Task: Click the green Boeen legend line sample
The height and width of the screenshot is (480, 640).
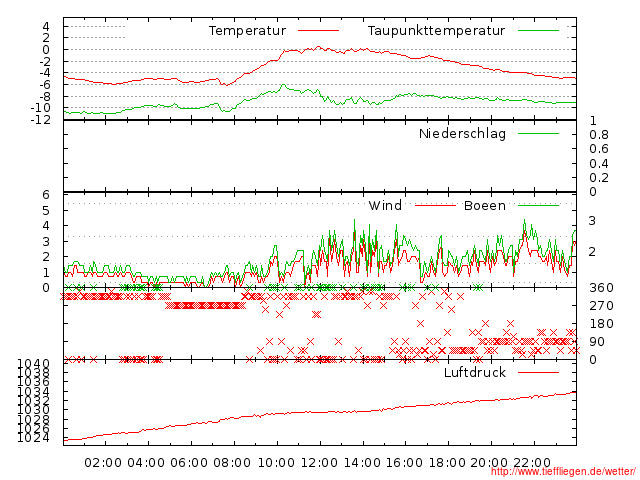Action: (x=538, y=206)
